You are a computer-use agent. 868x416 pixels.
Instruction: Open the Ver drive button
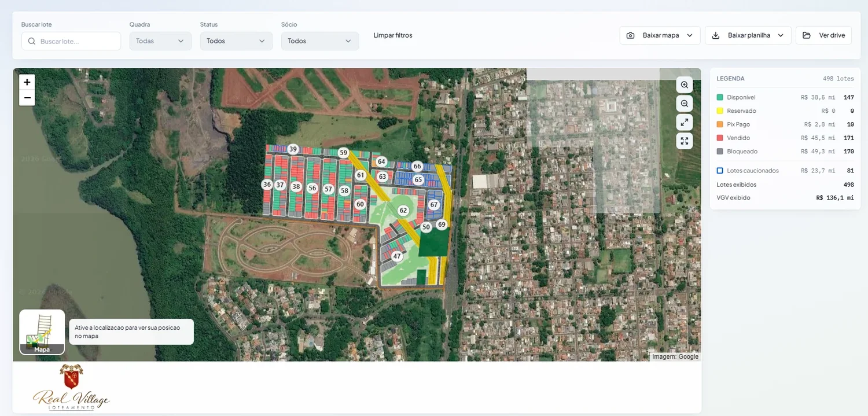[x=823, y=35]
